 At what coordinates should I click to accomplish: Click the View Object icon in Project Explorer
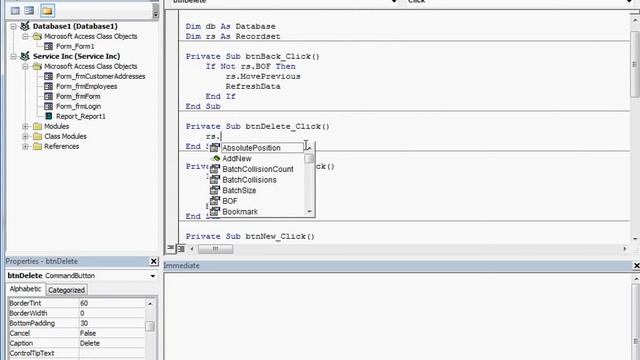pos(29,11)
